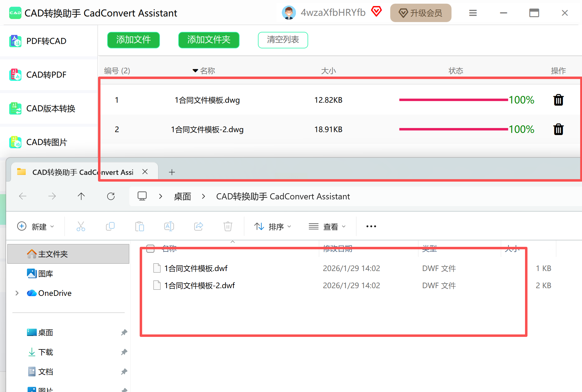This screenshot has width=582, height=392.
Task: Click the progress bar of 1合同文件模板-2.dwg
Action: click(453, 129)
